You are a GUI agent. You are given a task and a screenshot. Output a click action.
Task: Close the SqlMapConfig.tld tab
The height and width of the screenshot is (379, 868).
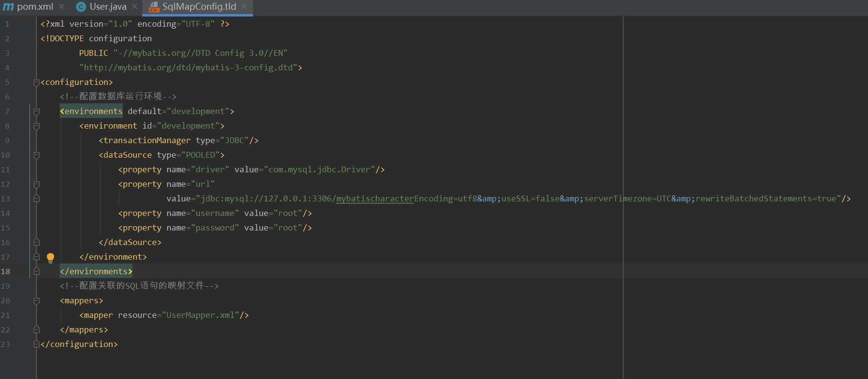(244, 7)
